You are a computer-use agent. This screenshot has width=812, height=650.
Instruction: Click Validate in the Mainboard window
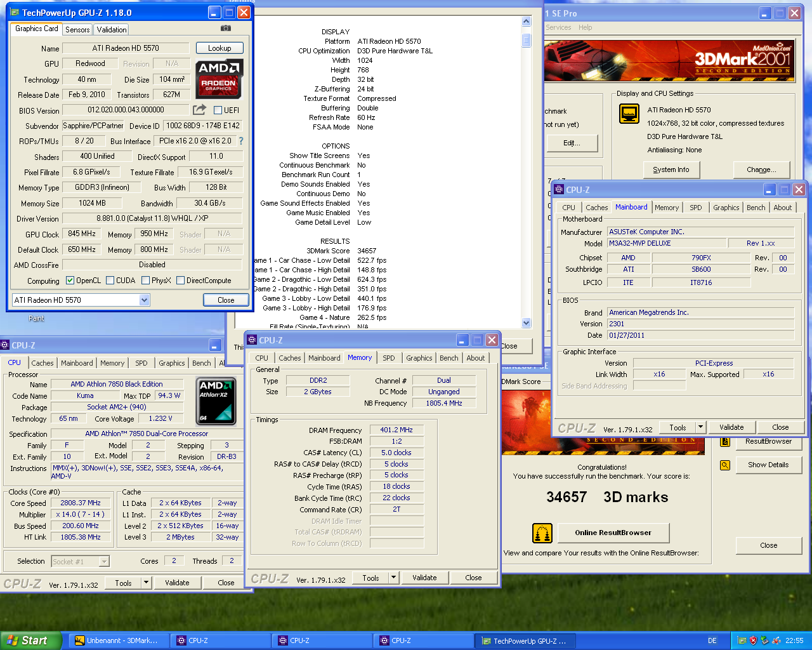point(731,427)
